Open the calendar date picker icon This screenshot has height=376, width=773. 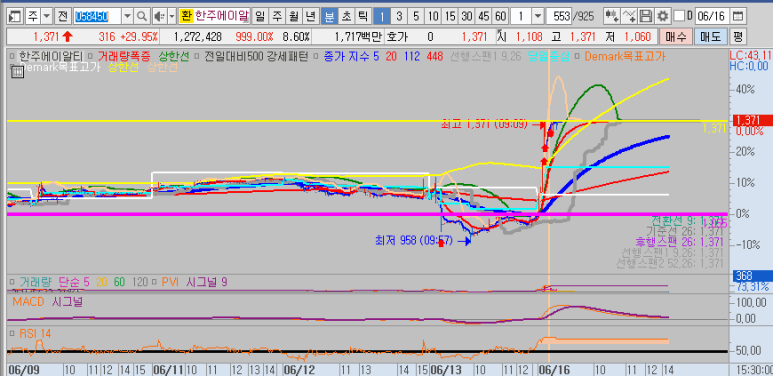(x=738, y=16)
